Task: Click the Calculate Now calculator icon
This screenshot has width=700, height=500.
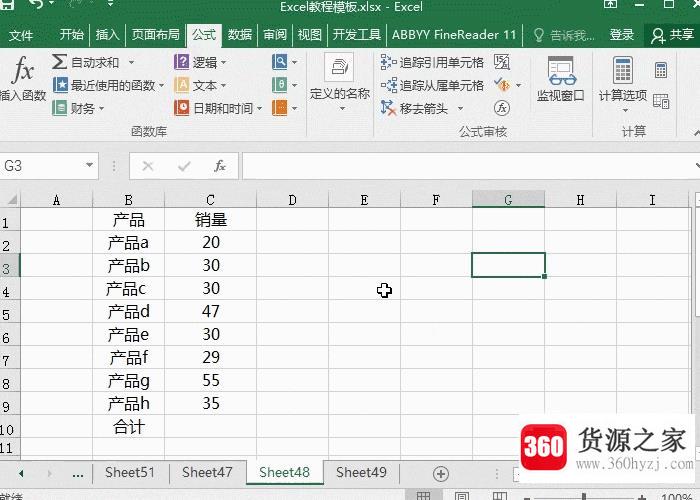Action: [x=661, y=70]
